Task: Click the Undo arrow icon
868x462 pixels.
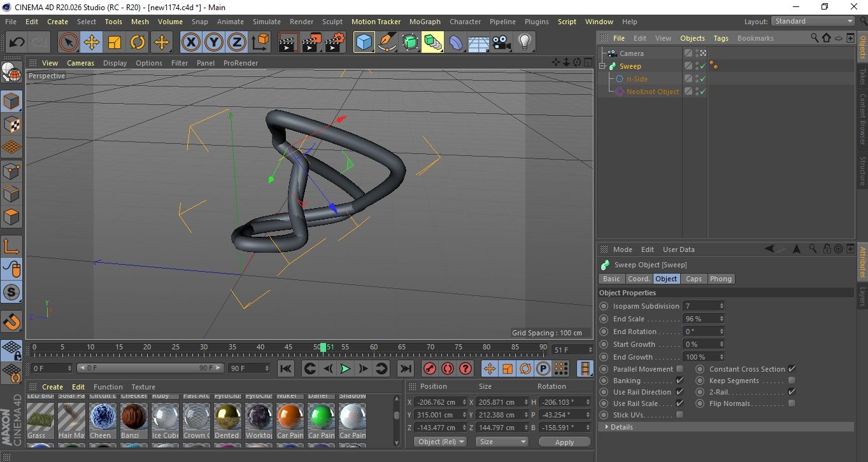Action: pyautogui.click(x=17, y=43)
